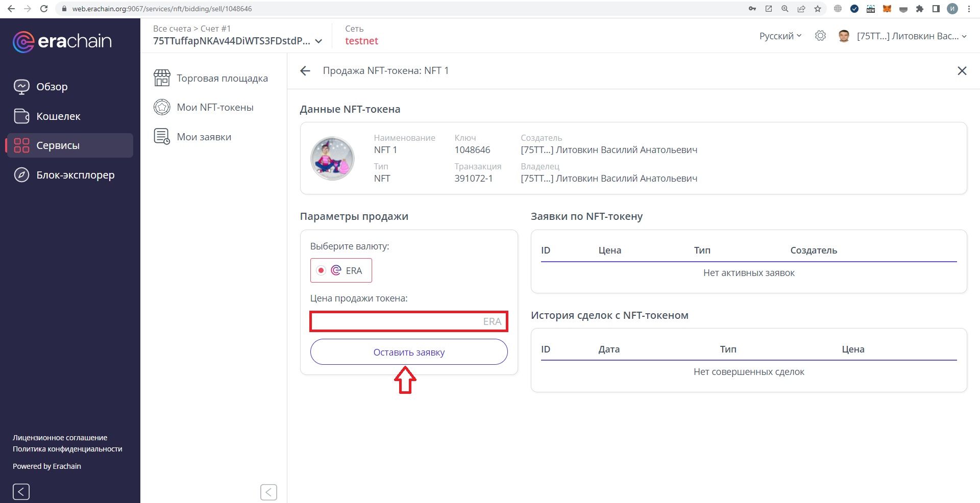
Task: Collapse the services submenu panel chevron
Action: (268, 492)
